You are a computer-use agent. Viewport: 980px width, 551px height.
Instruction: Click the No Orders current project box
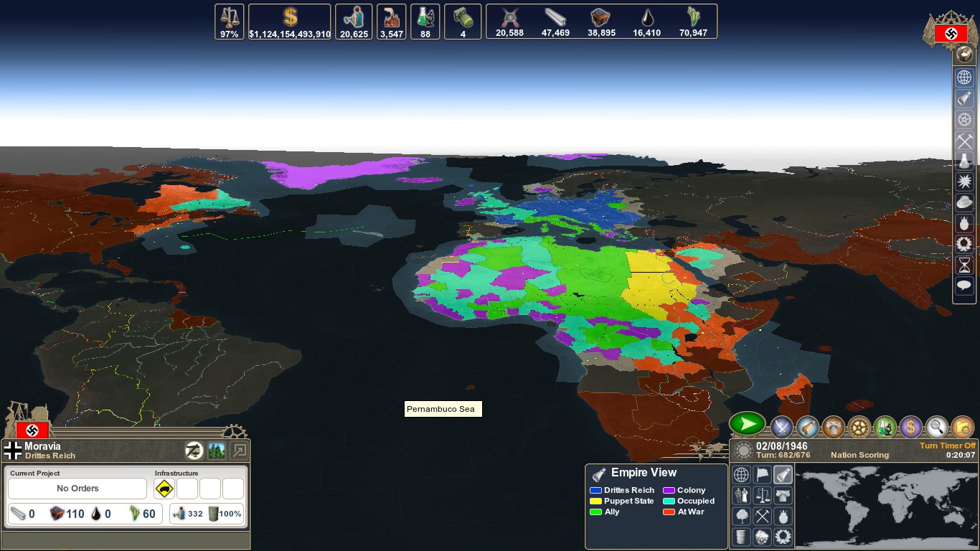[x=77, y=489]
